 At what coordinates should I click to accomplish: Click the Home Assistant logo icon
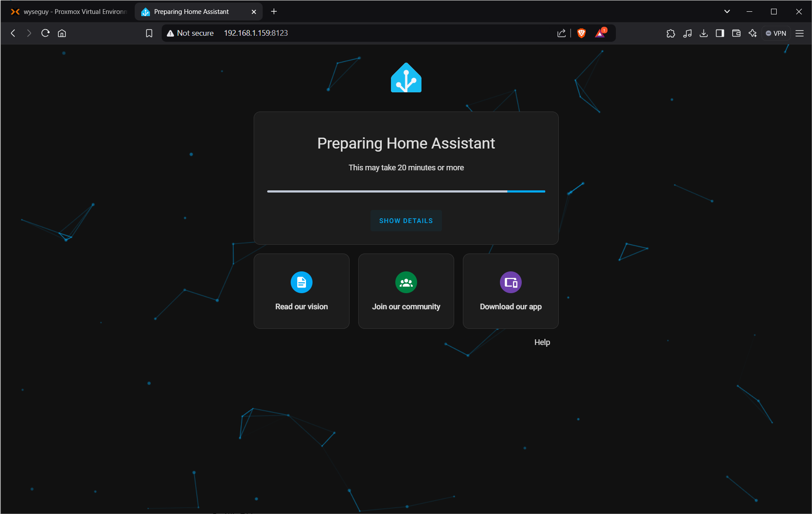tap(406, 78)
